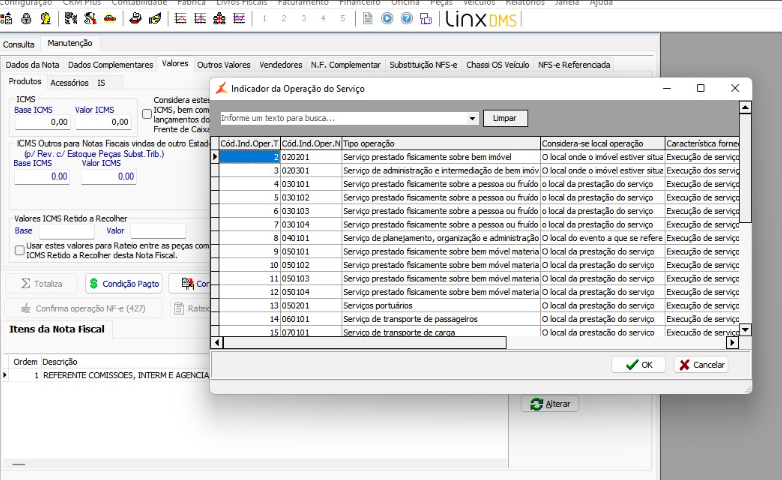782x480 pixels.
Task: Open help with the blue question mark icon
Action: tap(407, 19)
